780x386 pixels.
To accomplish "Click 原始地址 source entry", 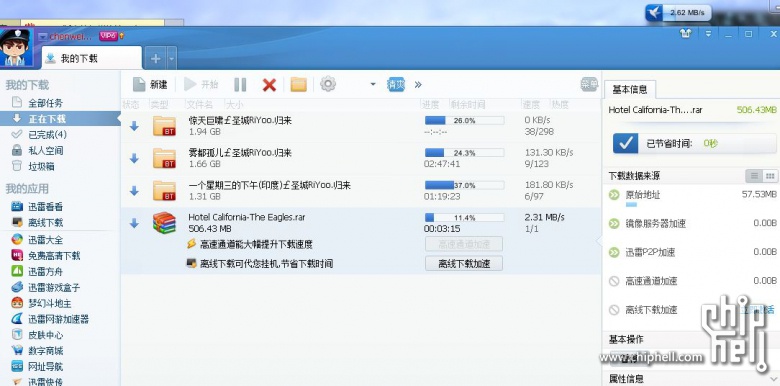I will pyautogui.click(x=642, y=195).
